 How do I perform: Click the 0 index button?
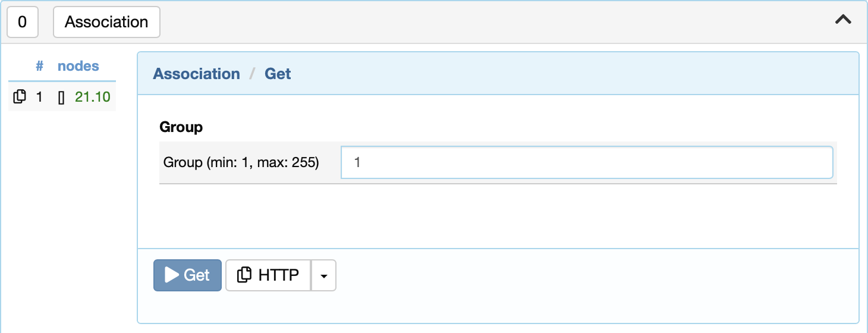pyautogui.click(x=23, y=22)
